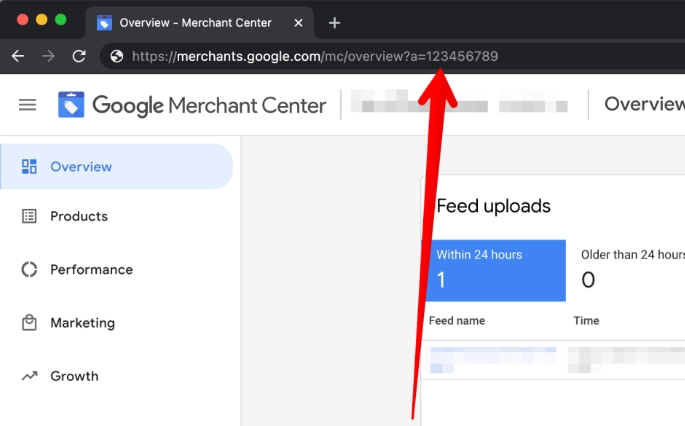Viewport: 685px width, 426px height.
Task: Click the Feed uploads heading
Action: [494, 206]
